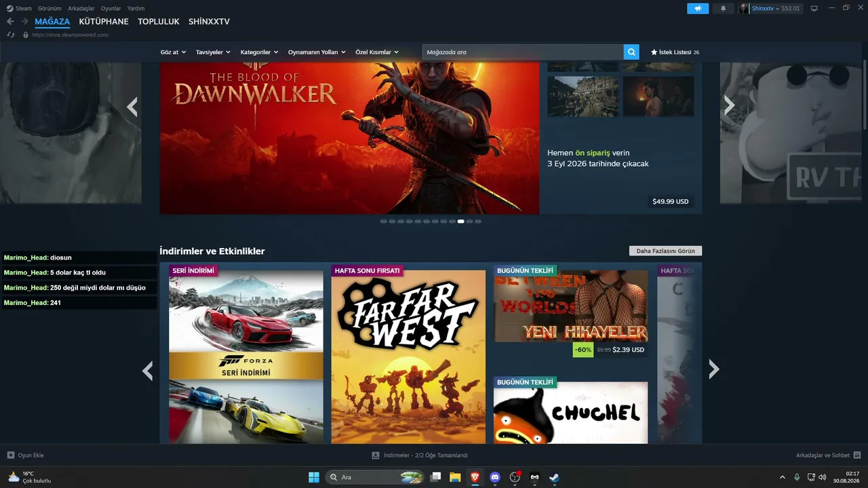
Task: Open the Far Far West weekend deal
Action: click(x=408, y=357)
